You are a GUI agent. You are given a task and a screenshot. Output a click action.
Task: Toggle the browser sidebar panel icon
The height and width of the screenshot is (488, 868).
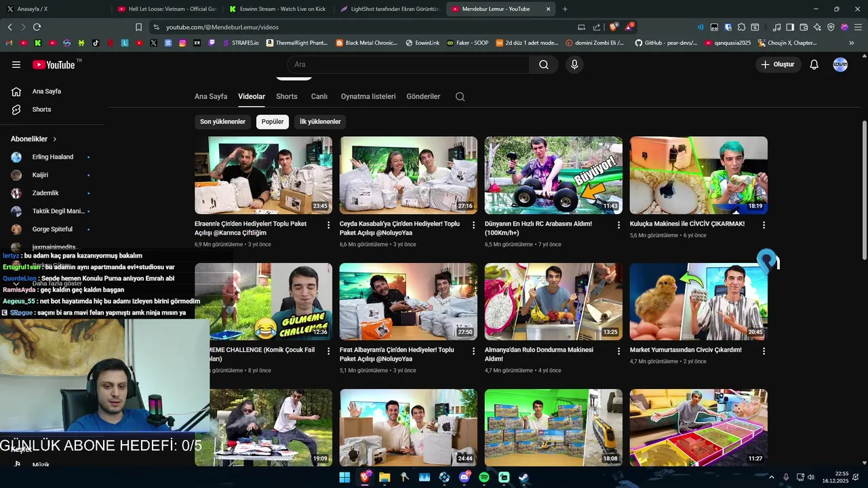[x=790, y=27]
